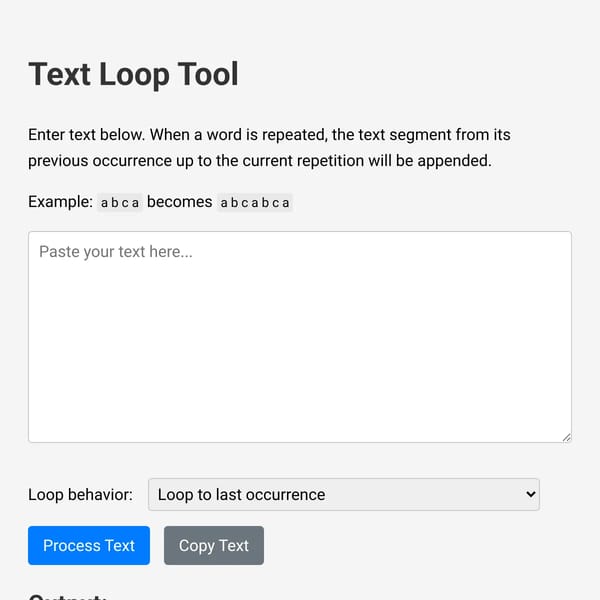Click the 'a b c a b c a' result code

(255, 202)
